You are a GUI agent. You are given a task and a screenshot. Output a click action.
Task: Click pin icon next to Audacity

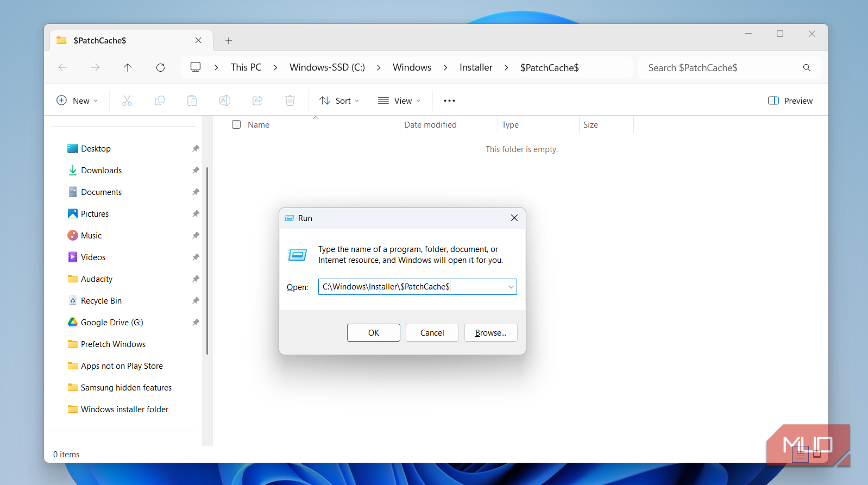196,279
